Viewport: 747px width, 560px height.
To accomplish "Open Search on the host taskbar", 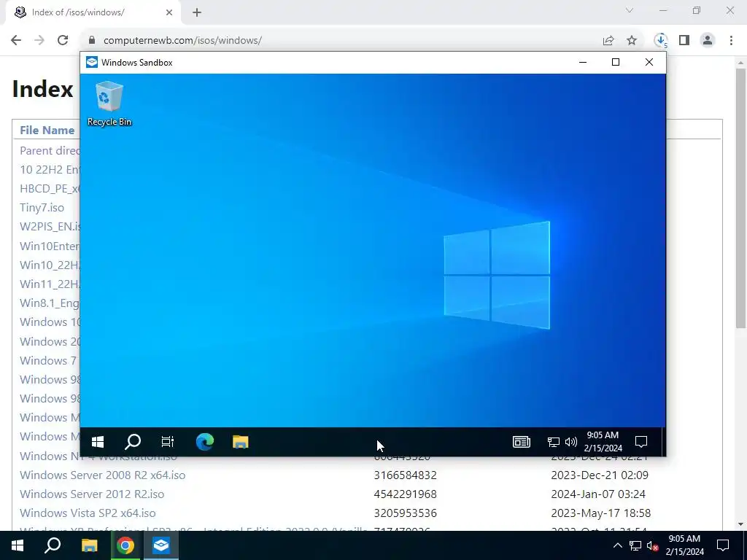I will (x=53, y=545).
